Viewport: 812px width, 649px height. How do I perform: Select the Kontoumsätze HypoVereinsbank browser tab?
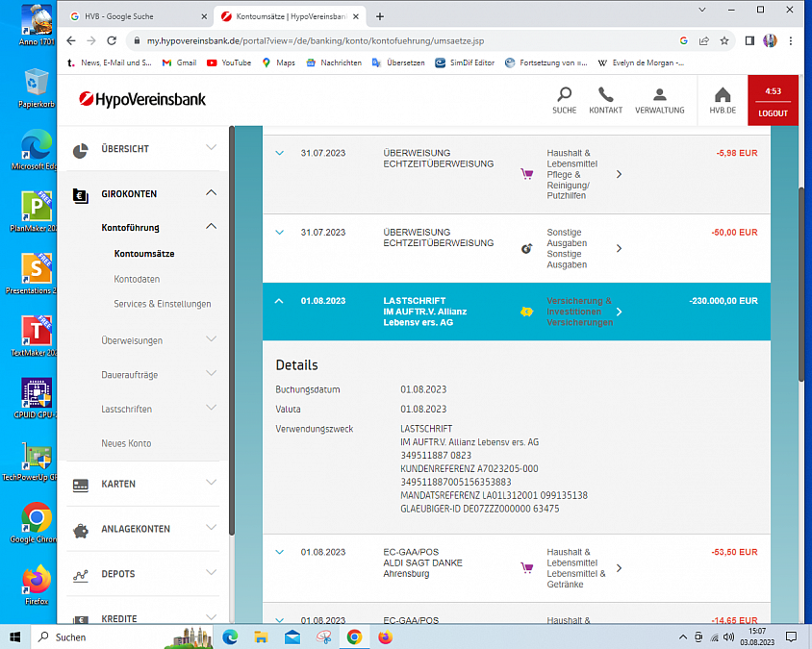290,16
